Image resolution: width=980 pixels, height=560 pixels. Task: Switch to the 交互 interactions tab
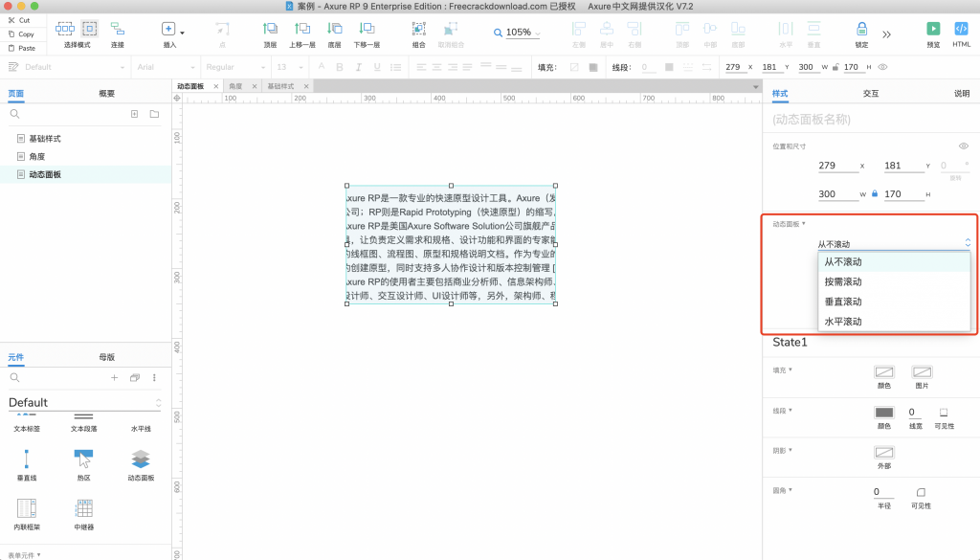(x=870, y=94)
